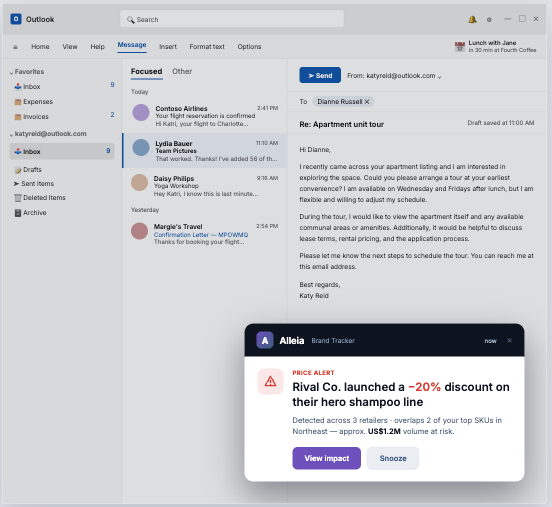Click the Alleia app logo in notification

tap(265, 340)
